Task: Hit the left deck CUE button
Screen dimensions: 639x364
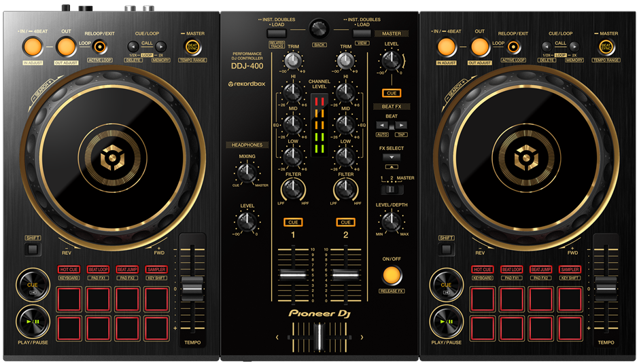Action: (33, 285)
